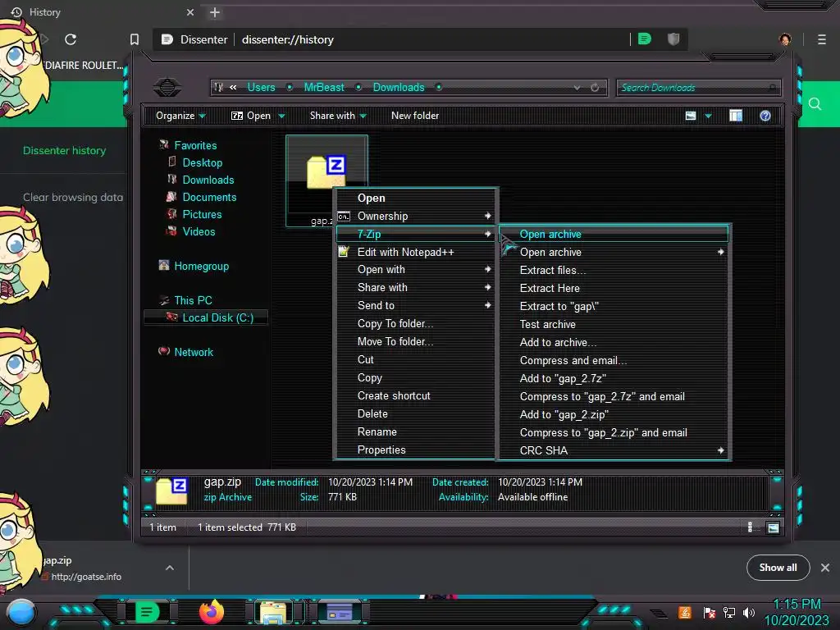840x630 pixels.
Task: Open Action Center flag tray icon
Action: (x=710, y=612)
